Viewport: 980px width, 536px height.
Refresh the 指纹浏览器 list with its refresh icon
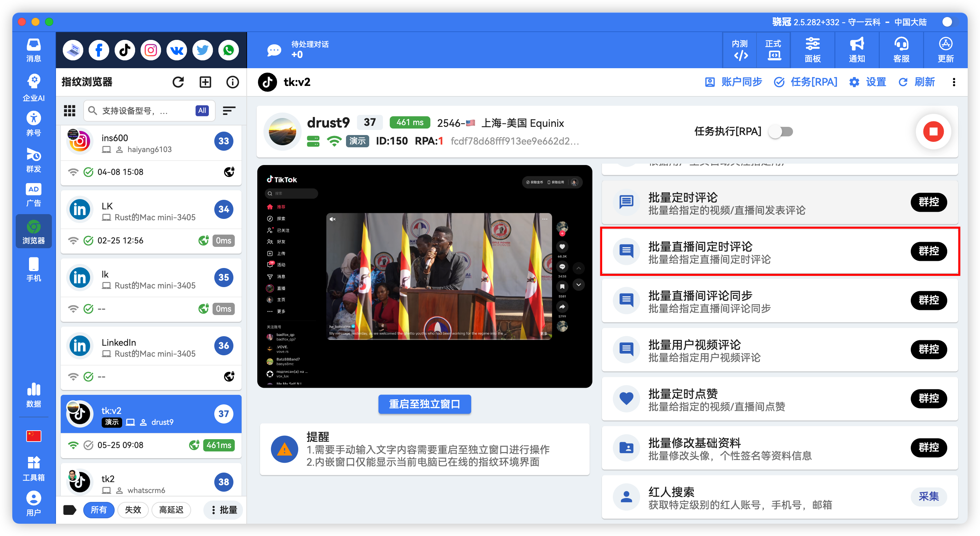[178, 82]
